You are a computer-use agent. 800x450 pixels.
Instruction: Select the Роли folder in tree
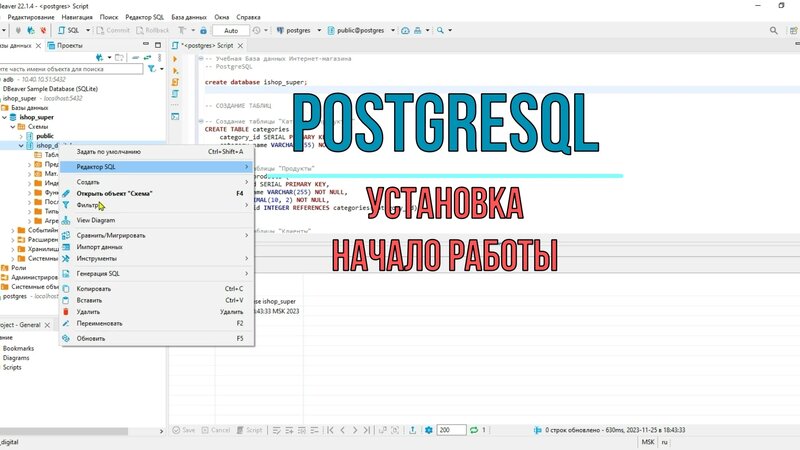click(x=18, y=268)
